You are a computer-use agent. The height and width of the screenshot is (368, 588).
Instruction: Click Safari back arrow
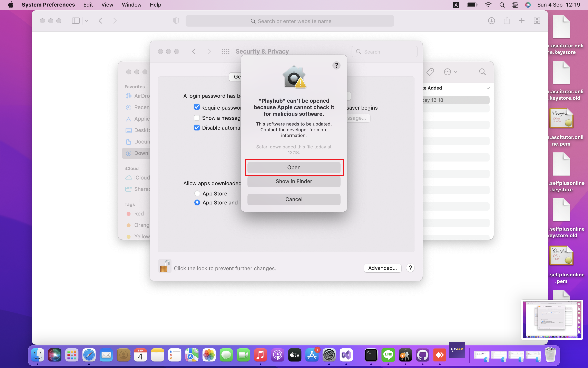[100, 21]
